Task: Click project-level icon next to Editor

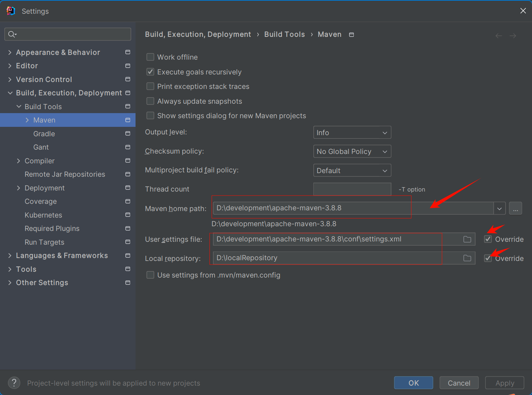Action: pos(128,66)
